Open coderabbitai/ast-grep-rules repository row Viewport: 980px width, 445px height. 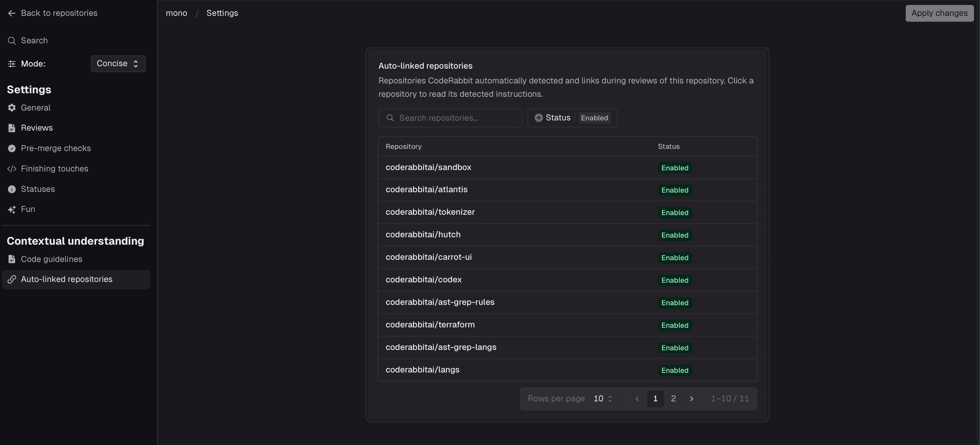[x=567, y=302]
